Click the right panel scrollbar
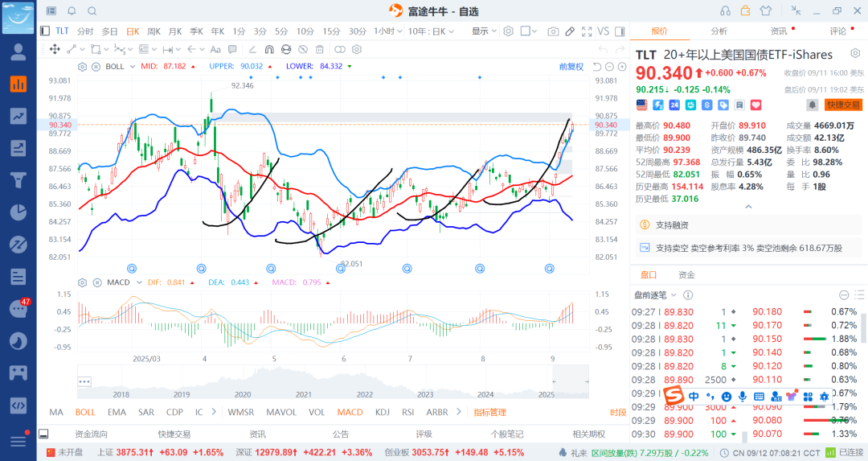Image resolution: width=868 pixels, height=461 pixels. click(x=863, y=328)
